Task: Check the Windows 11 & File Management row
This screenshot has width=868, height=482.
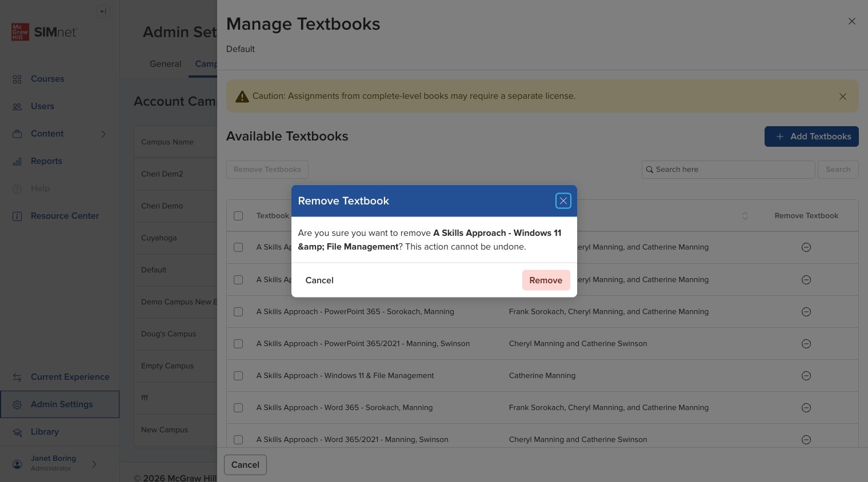Action: click(238, 376)
